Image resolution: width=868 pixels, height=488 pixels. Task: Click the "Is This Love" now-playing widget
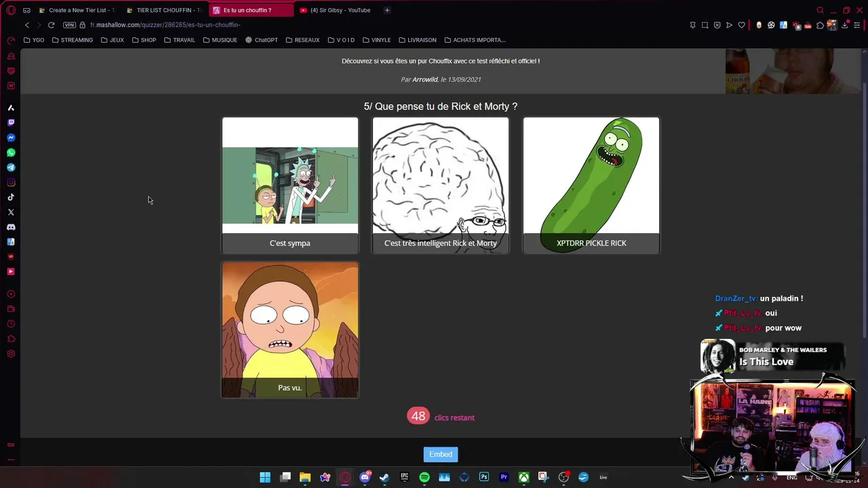(x=773, y=357)
